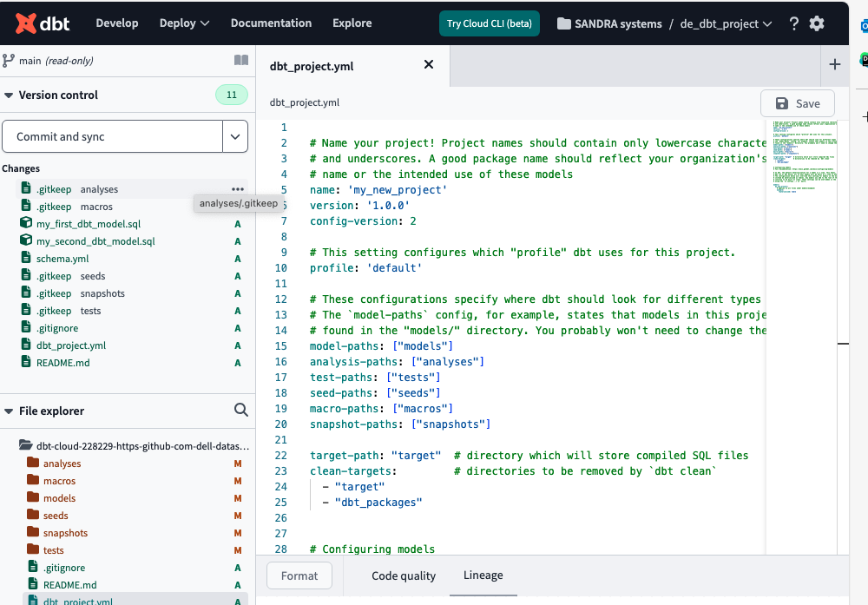Click the tests folder icon
868x605 pixels.
33,549
